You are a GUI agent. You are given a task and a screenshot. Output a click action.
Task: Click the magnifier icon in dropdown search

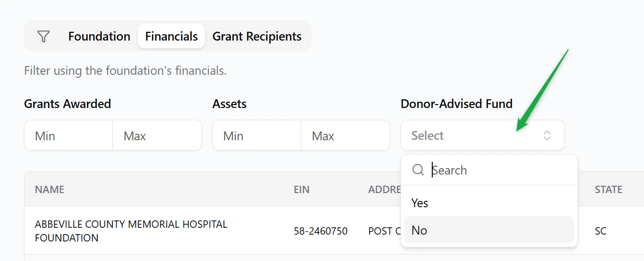pyautogui.click(x=418, y=170)
